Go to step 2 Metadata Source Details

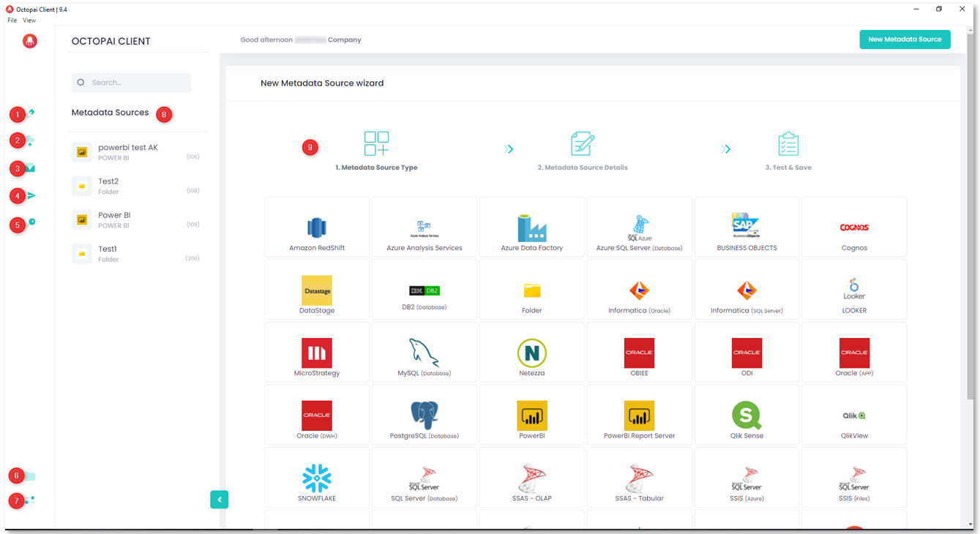click(582, 151)
